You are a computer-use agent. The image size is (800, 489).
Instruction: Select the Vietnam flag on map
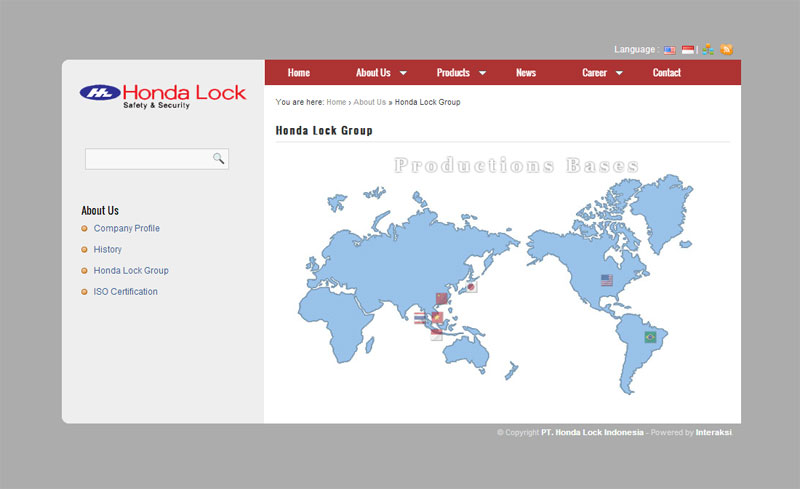pyautogui.click(x=437, y=318)
